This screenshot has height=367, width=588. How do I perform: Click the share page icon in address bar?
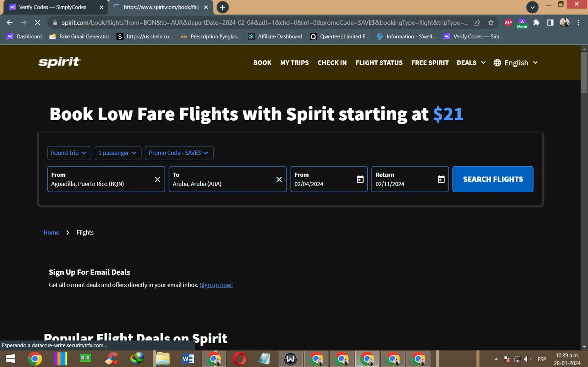pos(477,23)
